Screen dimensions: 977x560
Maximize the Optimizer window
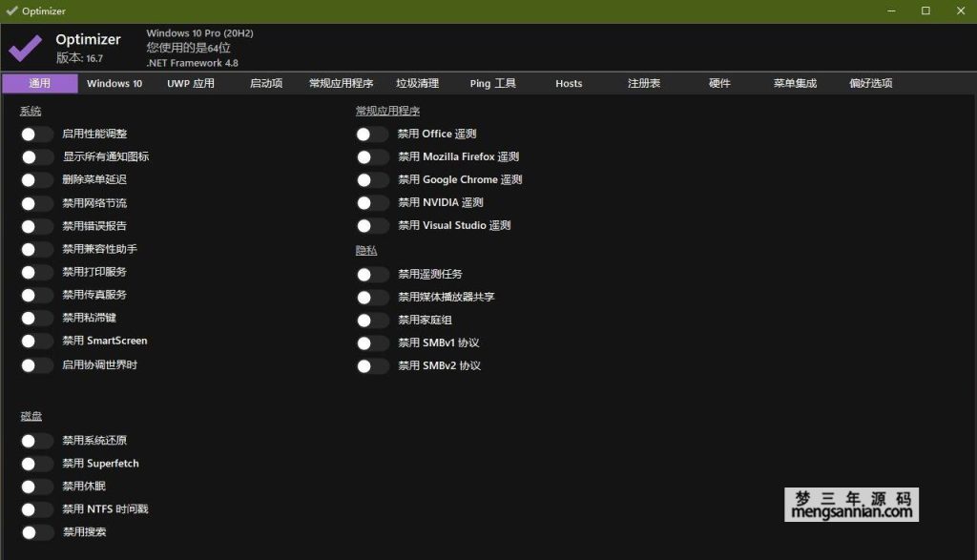coord(925,11)
